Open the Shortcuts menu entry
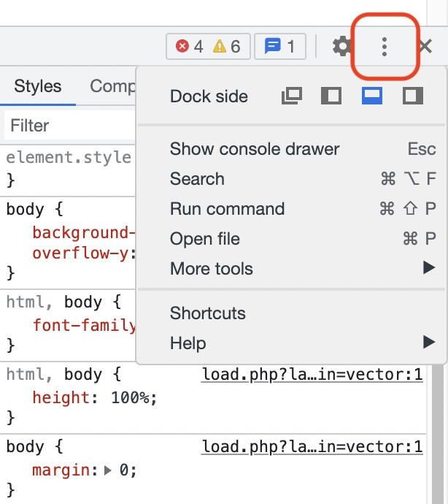The image size is (448, 504). [x=292, y=313]
